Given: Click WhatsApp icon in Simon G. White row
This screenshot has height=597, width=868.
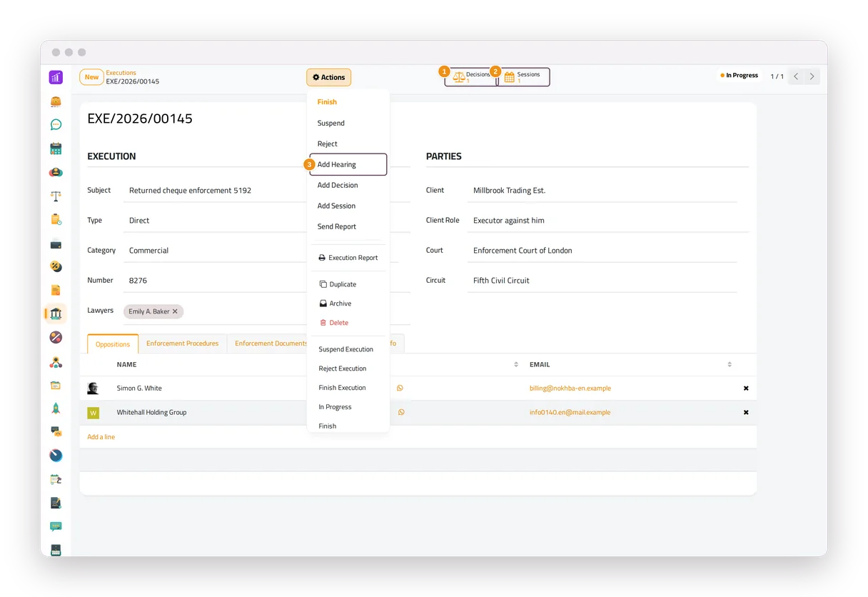Looking at the screenshot, I should pyautogui.click(x=400, y=388).
